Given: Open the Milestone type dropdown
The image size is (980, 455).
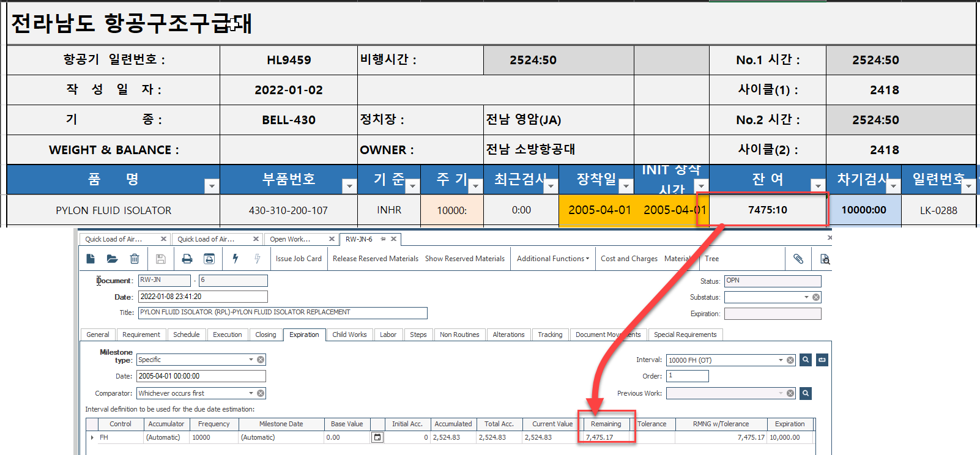Looking at the screenshot, I should coord(251,360).
